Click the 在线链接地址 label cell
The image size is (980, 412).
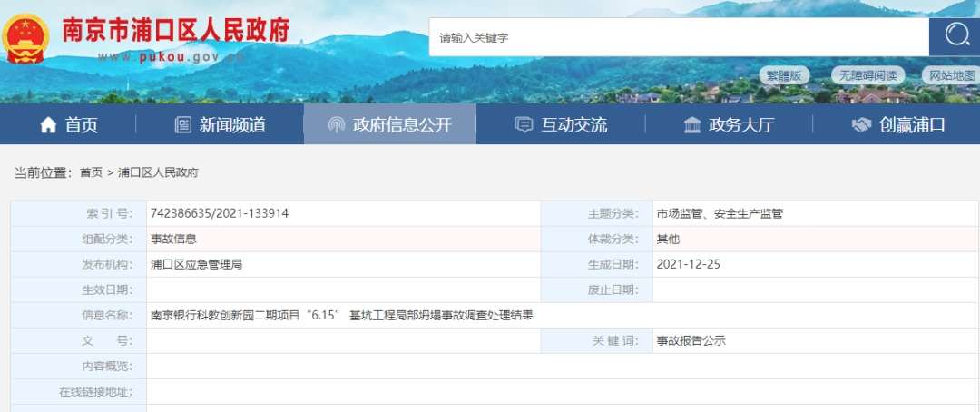click(x=79, y=391)
